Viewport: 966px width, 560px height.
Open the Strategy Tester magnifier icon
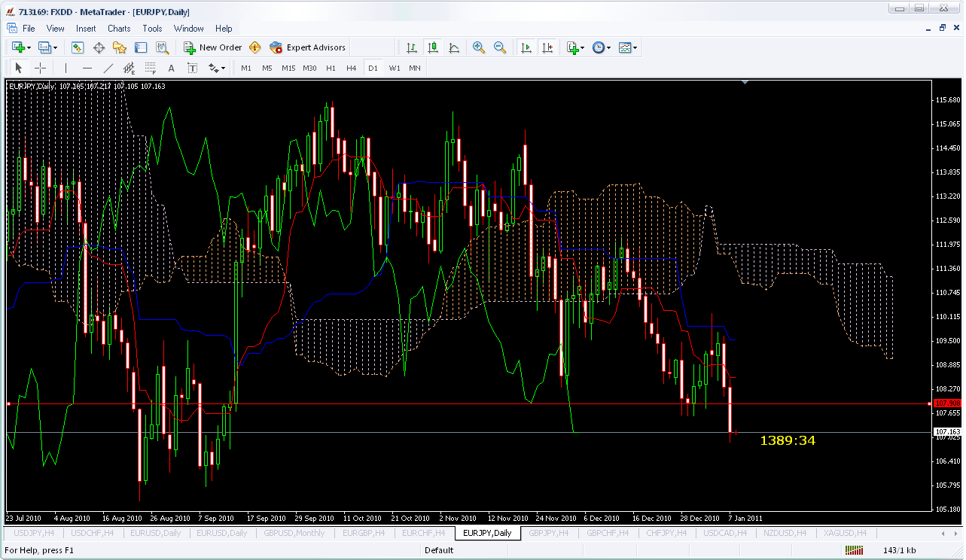click(x=162, y=47)
